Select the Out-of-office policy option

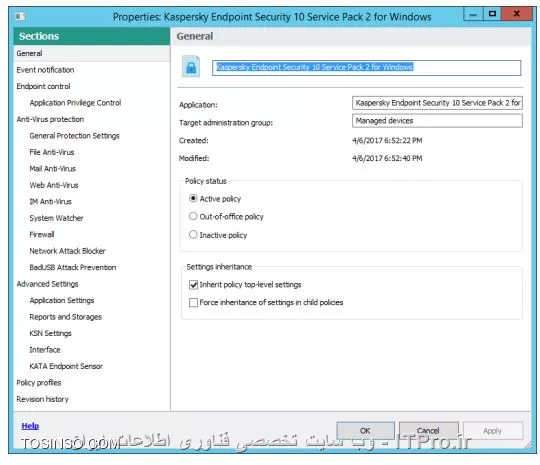pos(193,216)
